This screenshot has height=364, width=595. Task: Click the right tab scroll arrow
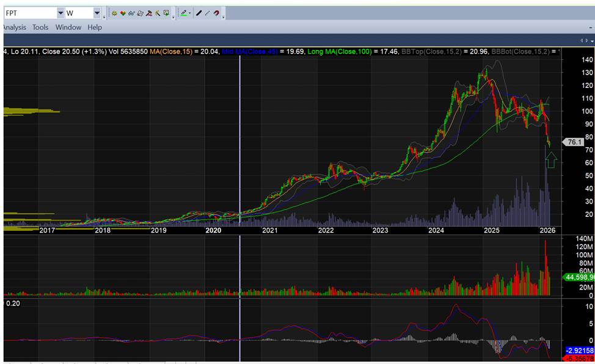pyautogui.click(x=586, y=40)
